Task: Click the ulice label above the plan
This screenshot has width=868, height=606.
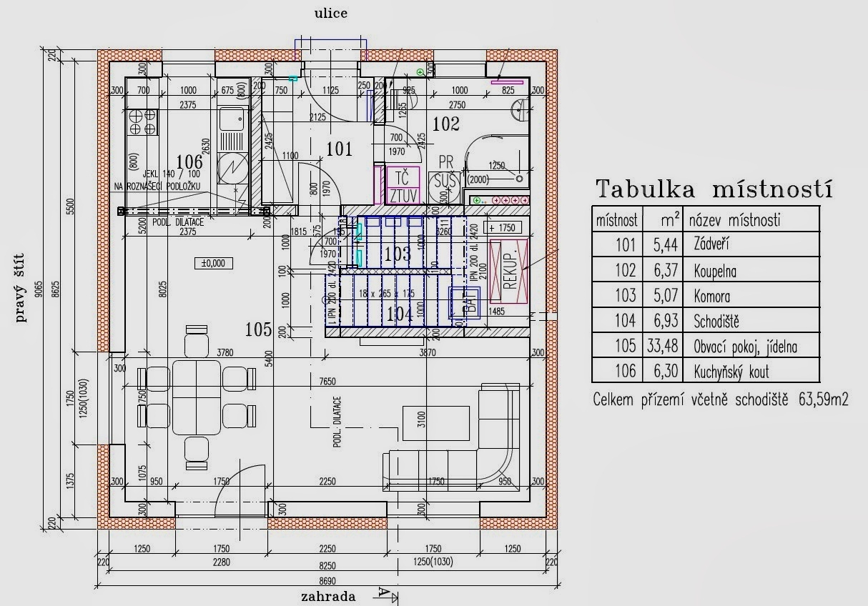Action: (331, 14)
